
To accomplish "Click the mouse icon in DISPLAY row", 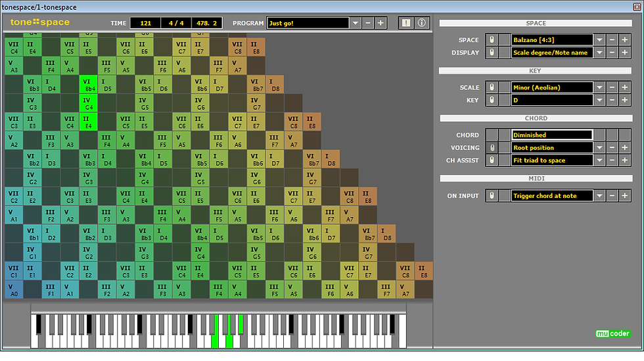I will pyautogui.click(x=492, y=53).
